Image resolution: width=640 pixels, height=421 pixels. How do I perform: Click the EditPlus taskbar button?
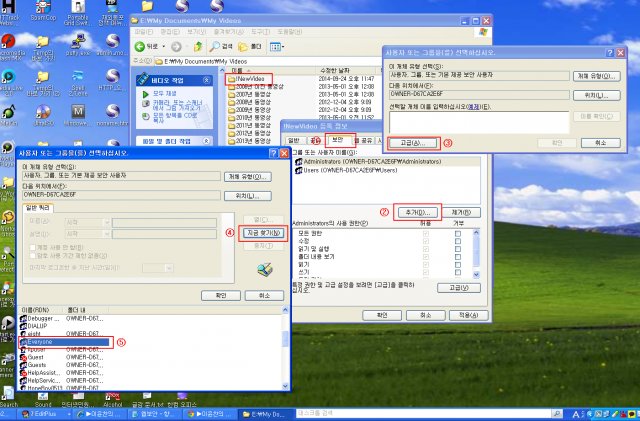44,414
